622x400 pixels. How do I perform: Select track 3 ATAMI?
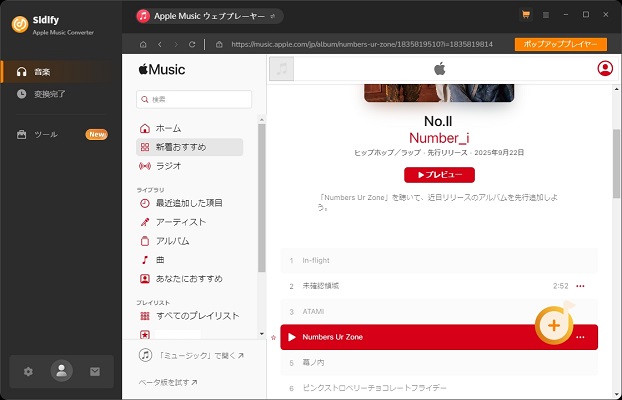pyautogui.click(x=439, y=312)
